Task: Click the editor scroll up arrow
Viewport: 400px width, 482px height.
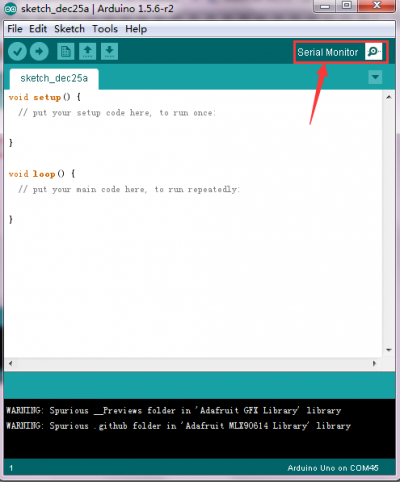Action: click(x=389, y=97)
